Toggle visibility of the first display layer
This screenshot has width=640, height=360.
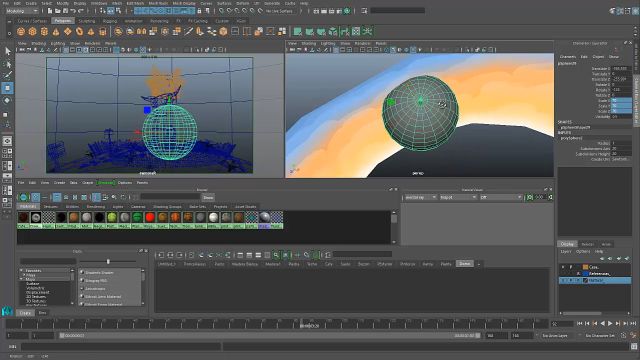(x=563, y=267)
